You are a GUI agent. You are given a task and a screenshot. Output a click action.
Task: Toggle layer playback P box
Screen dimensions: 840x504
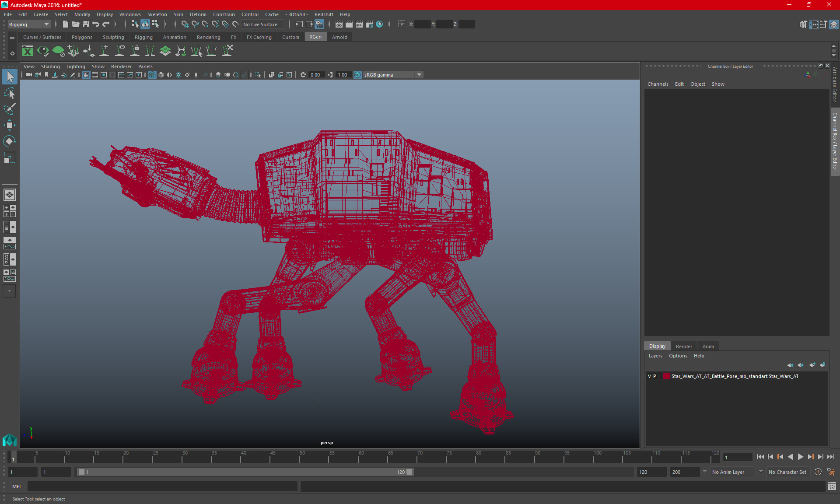coord(655,376)
